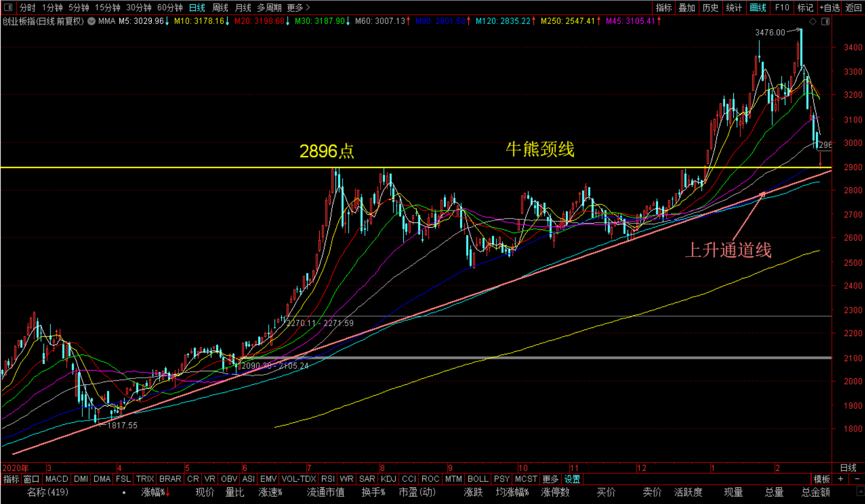Screen dimensions: 865x504
Task: Choose the BRAR indicator
Action: click(x=170, y=479)
